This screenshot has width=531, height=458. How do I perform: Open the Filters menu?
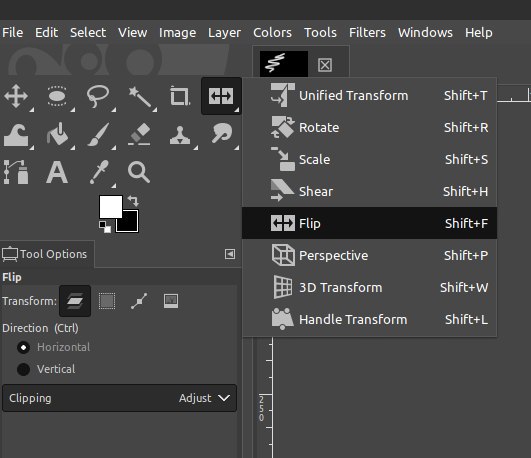point(367,33)
